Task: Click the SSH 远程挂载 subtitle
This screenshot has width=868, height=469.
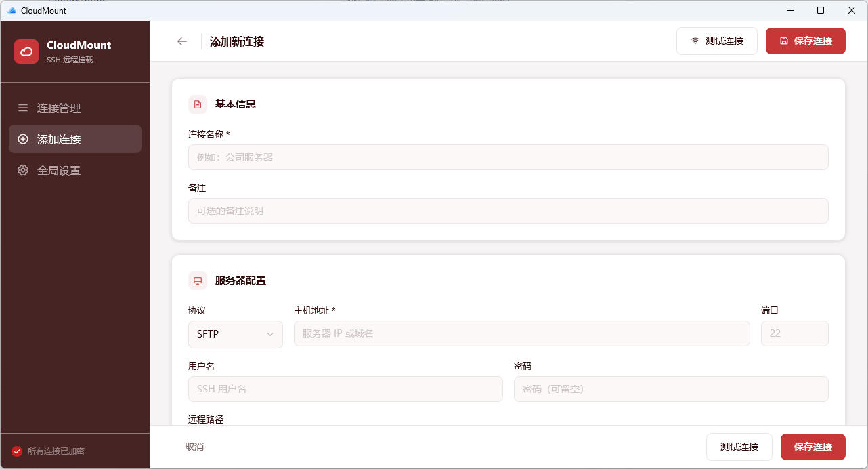Action: pyautogui.click(x=70, y=60)
